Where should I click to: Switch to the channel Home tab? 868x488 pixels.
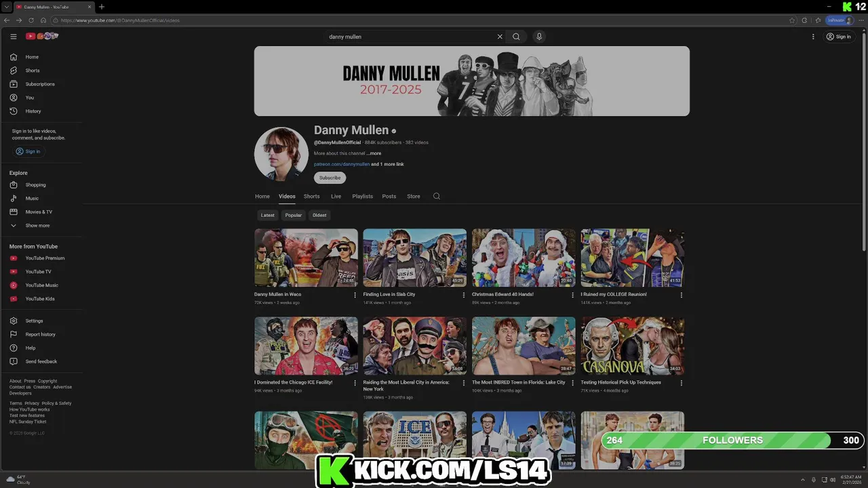[x=262, y=197]
